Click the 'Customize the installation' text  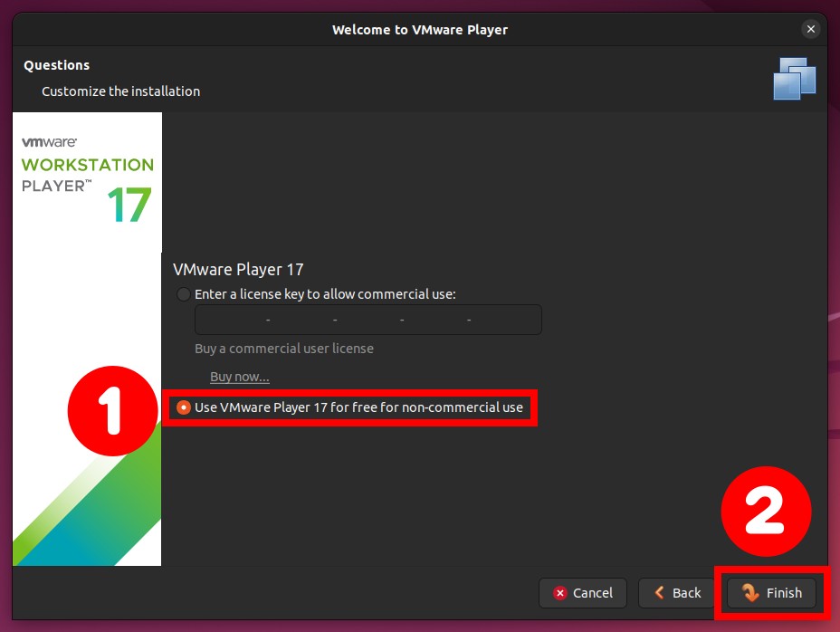(x=121, y=91)
